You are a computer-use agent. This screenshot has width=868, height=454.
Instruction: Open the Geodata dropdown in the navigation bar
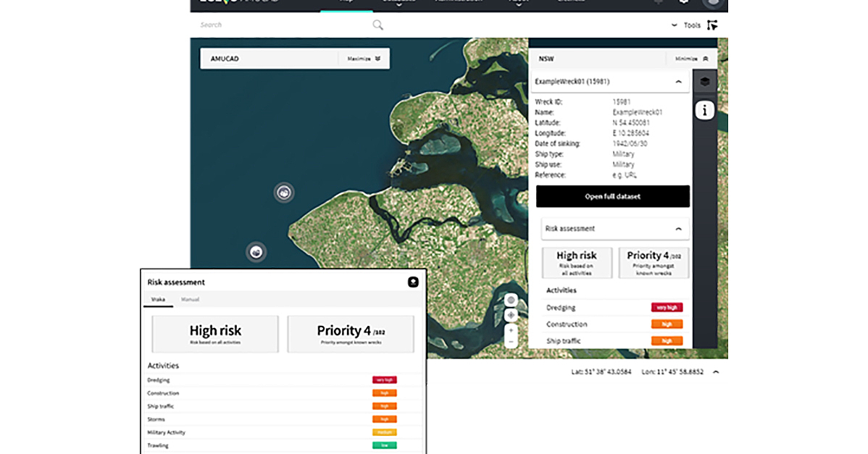[401, 1]
